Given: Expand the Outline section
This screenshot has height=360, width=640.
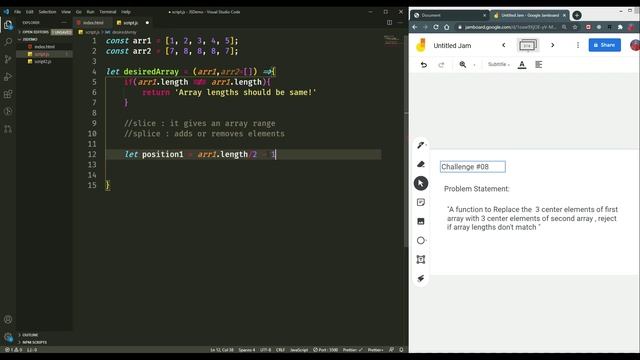Looking at the screenshot, I should coord(29,335).
